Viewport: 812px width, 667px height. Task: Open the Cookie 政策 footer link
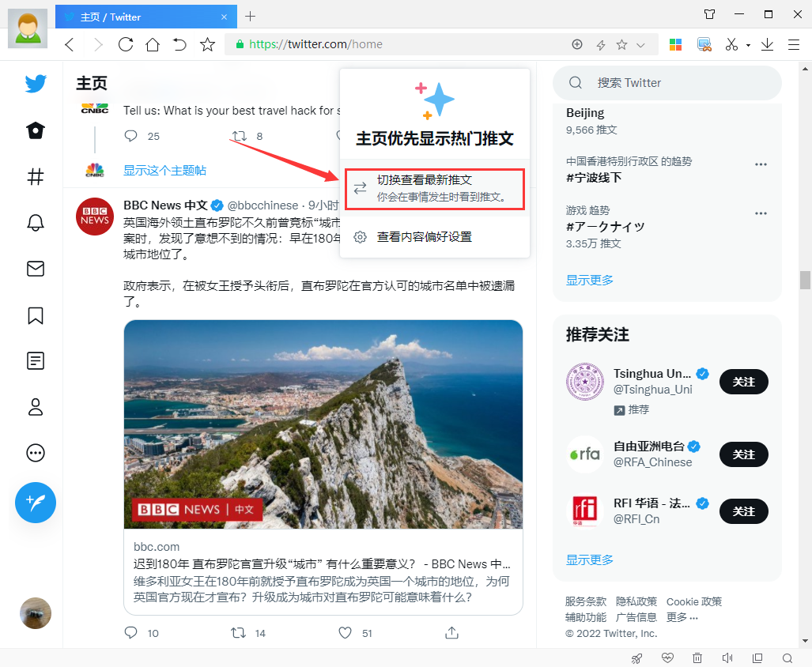click(694, 601)
